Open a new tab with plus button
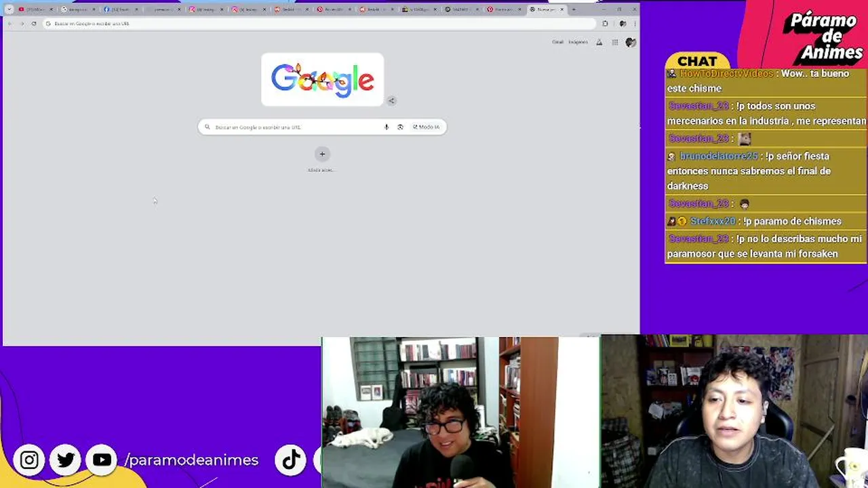 pos(574,9)
